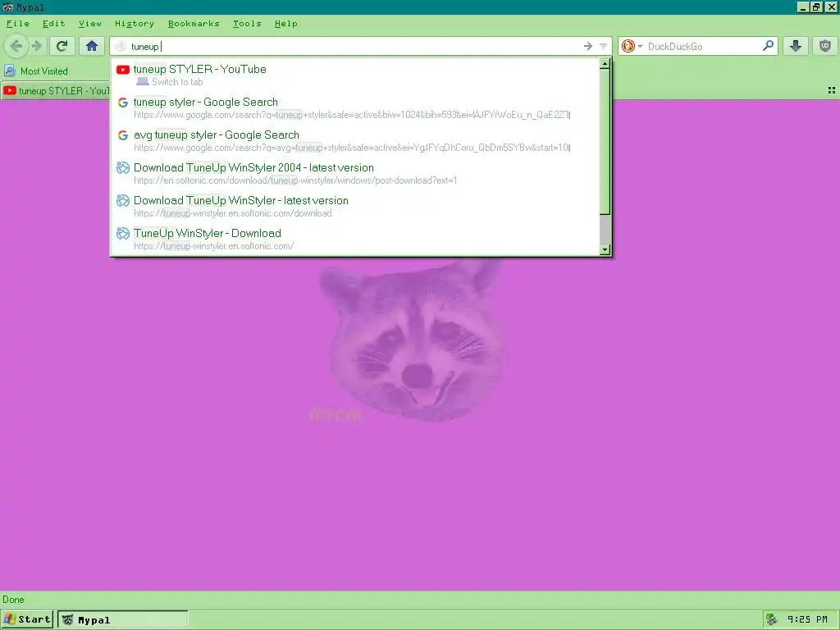This screenshot has height=630, width=840.
Task: Open the DuckDuckGo search engine selector
Action: coord(632,46)
